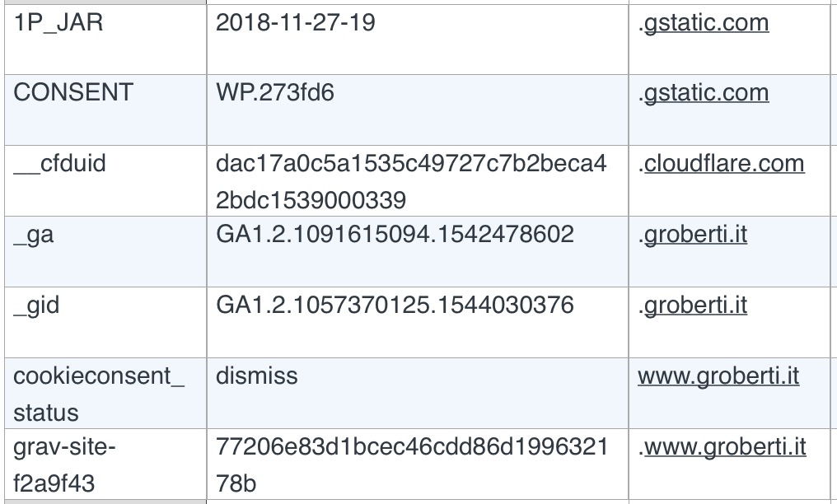
Task: Select the GA1.2.1057370125.1544030376 value
Action: click(x=395, y=305)
